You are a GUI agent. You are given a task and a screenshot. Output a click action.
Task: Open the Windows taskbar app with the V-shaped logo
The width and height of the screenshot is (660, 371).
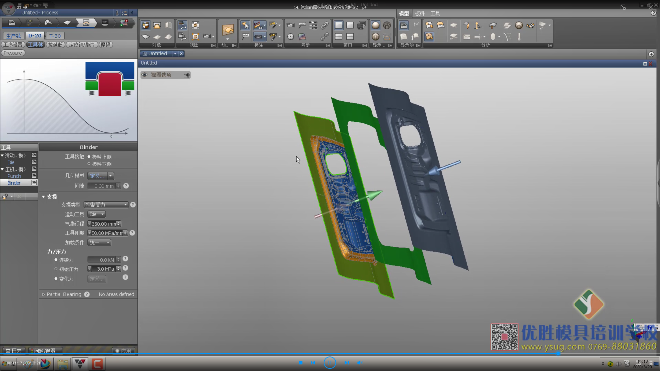coord(80,363)
